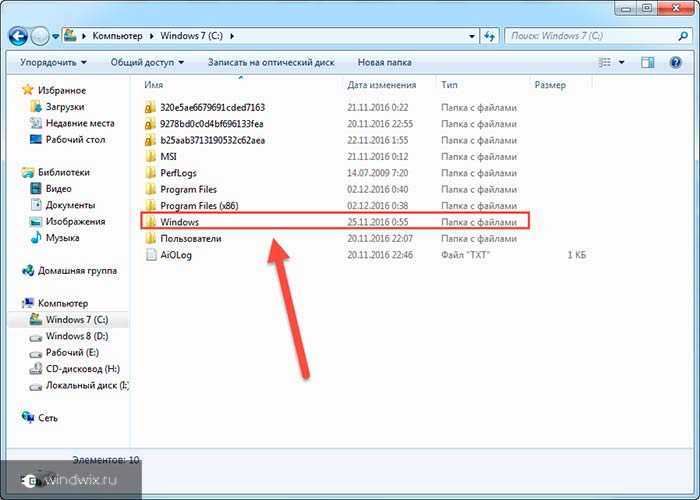Click the Новая папка button
The width and height of the screenshot is (700, 500).
coord(384,62)
